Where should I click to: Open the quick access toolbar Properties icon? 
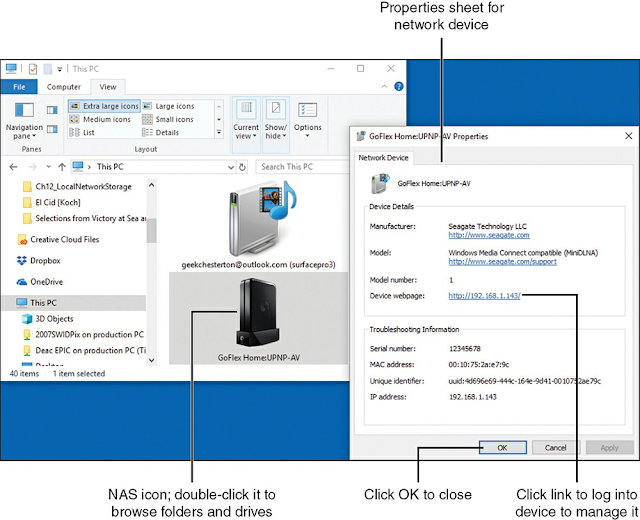33,69
